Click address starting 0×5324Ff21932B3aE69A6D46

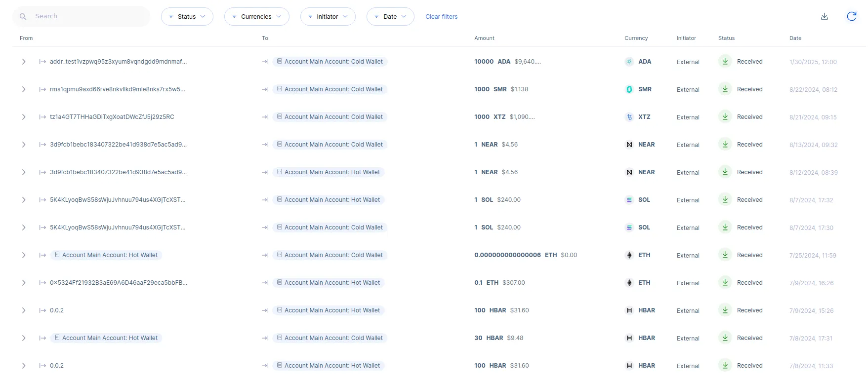(119, 283)
